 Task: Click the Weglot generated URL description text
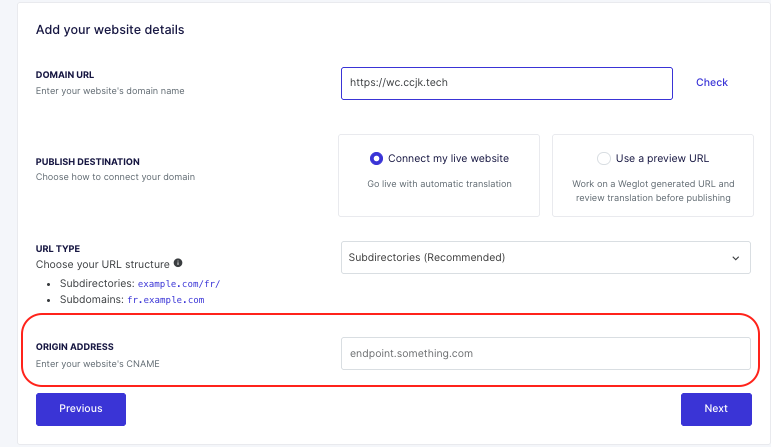click(x=653, y=191)
